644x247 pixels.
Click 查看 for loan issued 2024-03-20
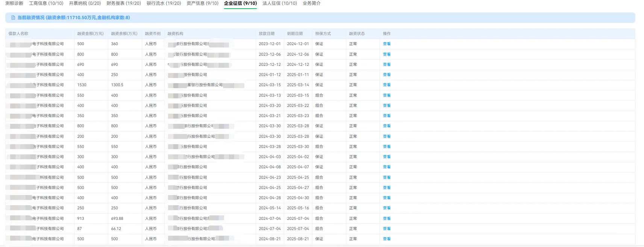tap(387, 105)
